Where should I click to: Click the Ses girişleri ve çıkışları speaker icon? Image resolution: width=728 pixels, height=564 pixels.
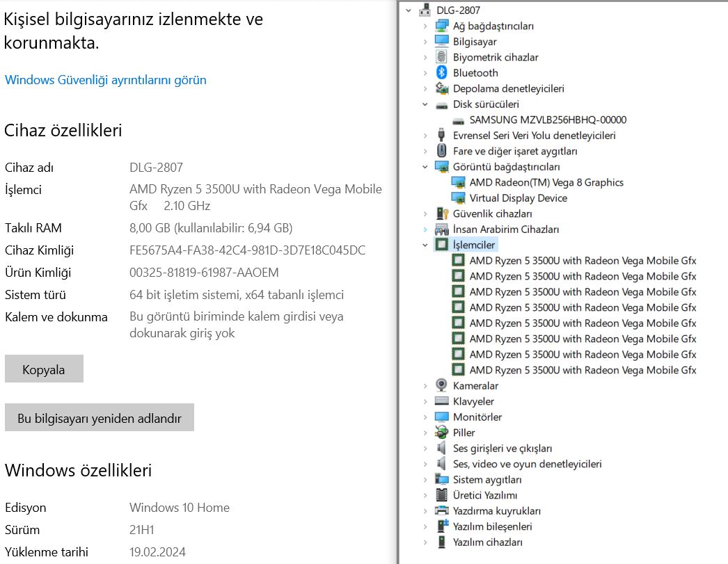coord(441,448)
